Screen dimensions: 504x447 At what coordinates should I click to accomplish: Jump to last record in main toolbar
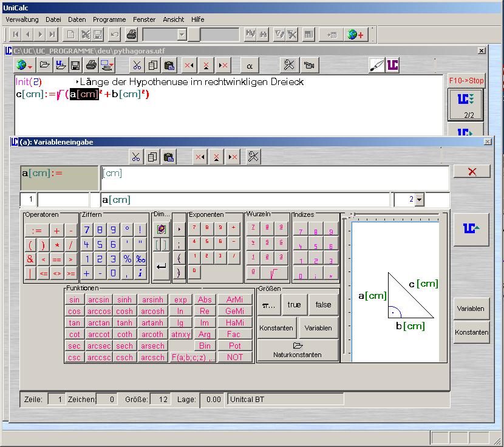(52, 35)
